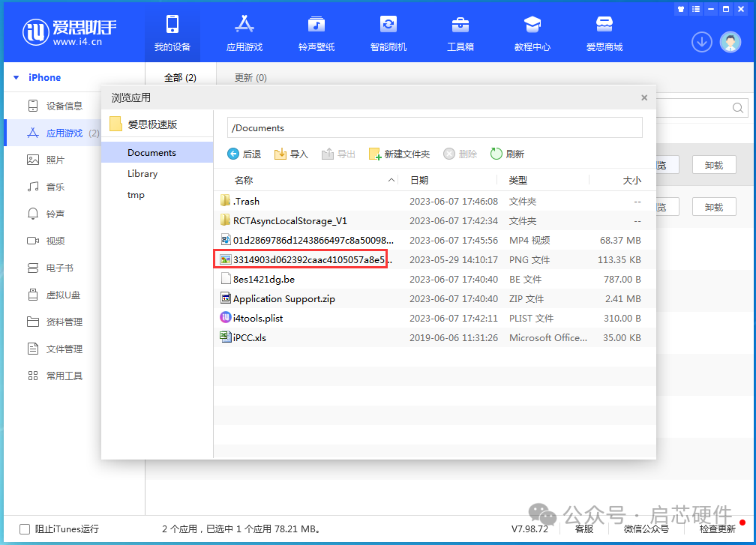This screenshot has height=545, width=756.
Task: Select the 爱思极速版 app root folder
Action: coord(157,124)
